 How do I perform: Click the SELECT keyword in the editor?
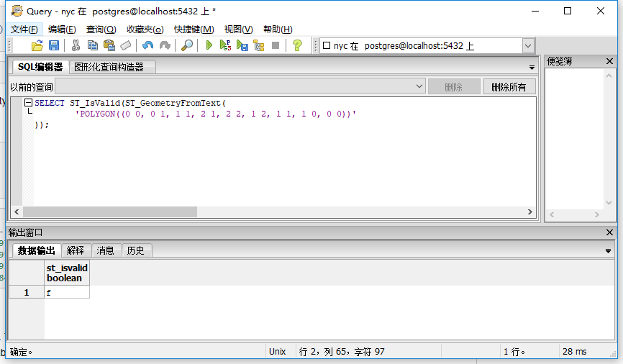(x=49, y=103)
